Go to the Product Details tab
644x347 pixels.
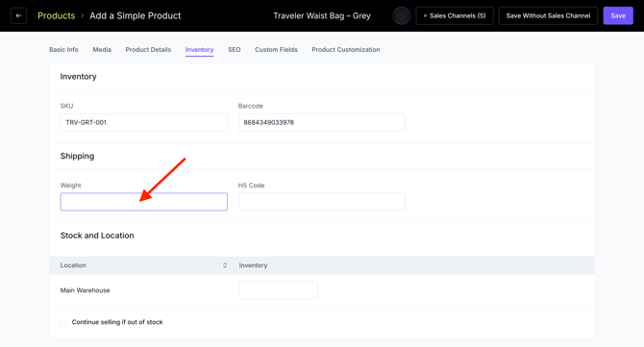(x=148, y=50)
